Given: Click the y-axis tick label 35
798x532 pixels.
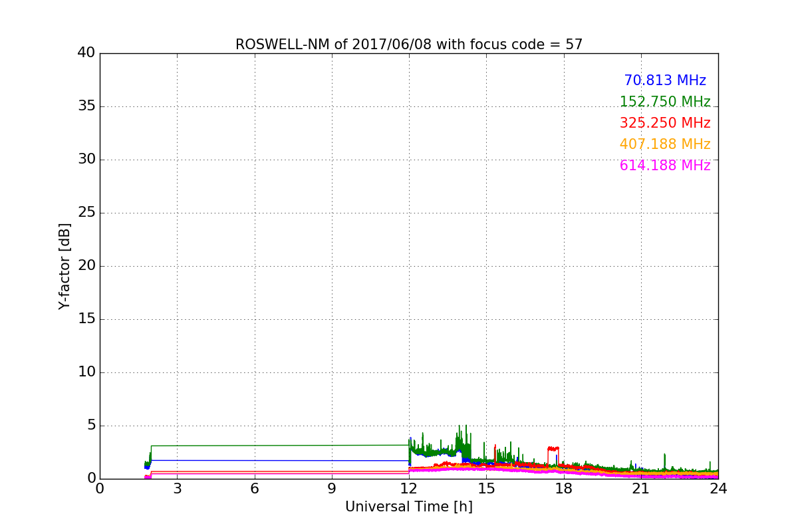Looking at the screenshot, I should coord(86,106).
